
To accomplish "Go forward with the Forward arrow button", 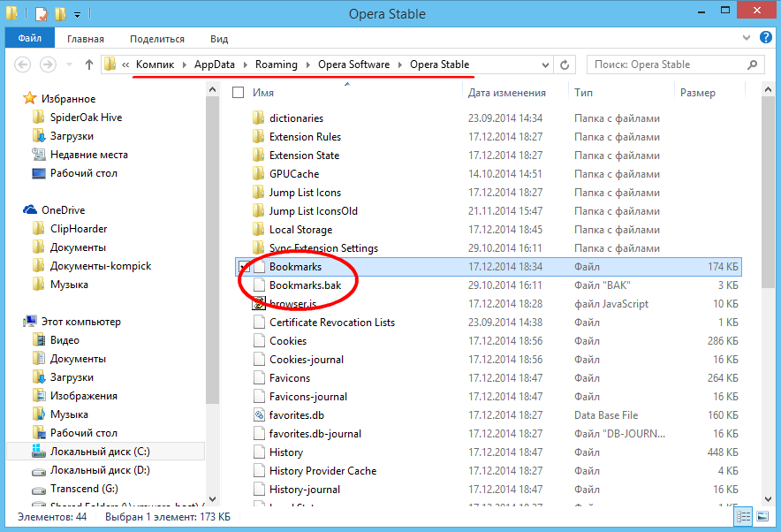I will 48,65.
